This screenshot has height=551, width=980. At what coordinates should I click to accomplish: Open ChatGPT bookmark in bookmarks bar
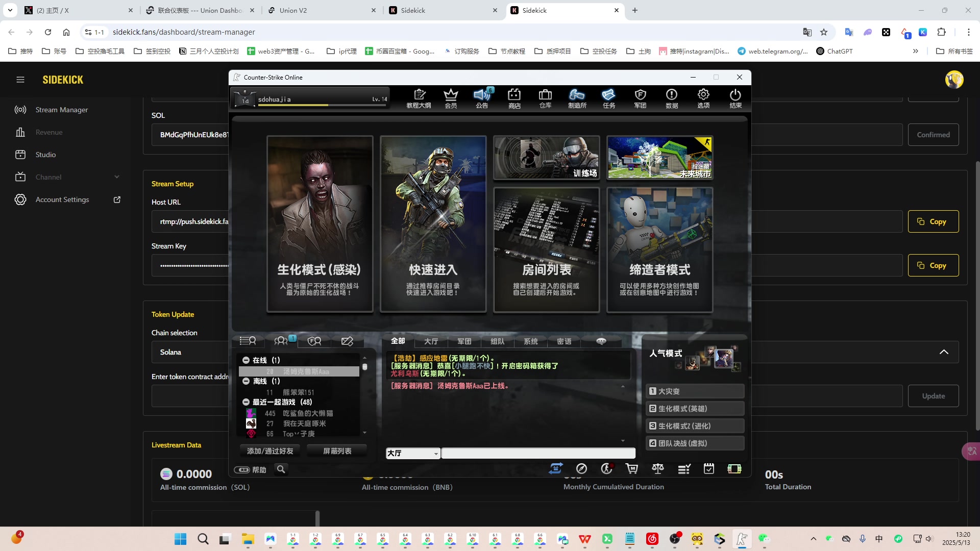(834, 51)
